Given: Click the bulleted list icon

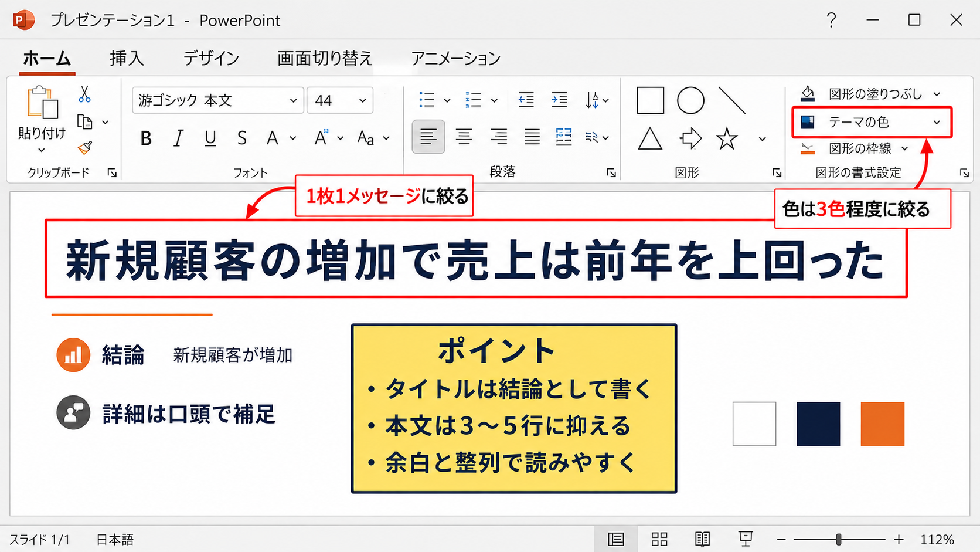Looking at the screenshot, I should click(427, 100).
